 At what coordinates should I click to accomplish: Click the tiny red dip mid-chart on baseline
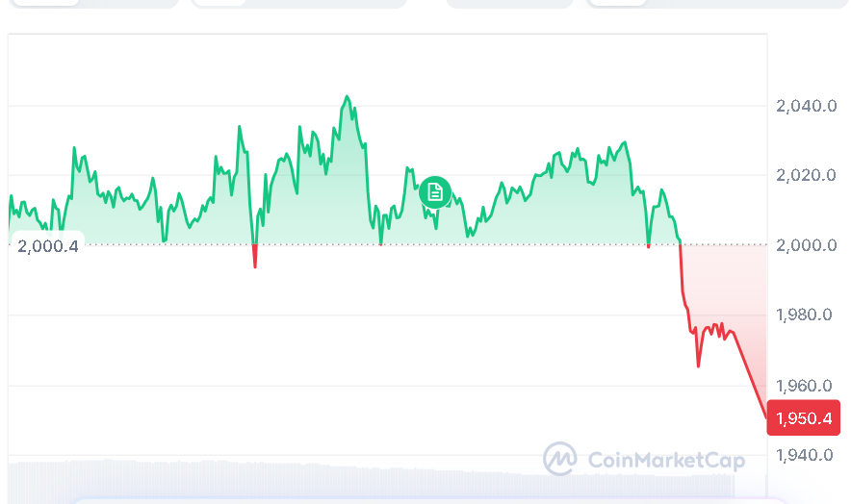(x=381, y=245)
